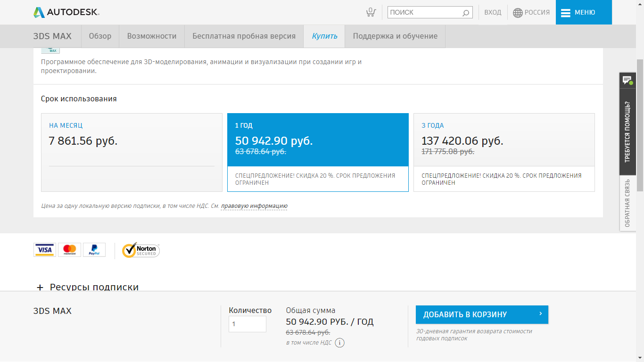Select the НА МЕСЯЦ subscription term
The width and height of the screenshot is (644, 362).
pyautogui.click(x=132, y=152)
